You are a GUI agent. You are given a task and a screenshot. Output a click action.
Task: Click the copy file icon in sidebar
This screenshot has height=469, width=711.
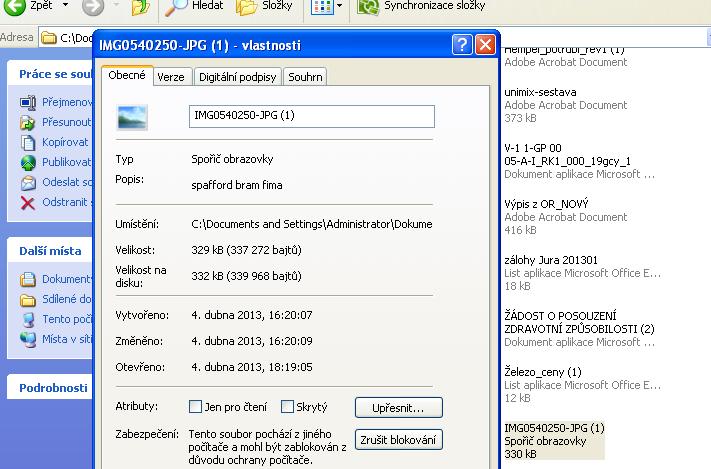click(x=28, y=143)
